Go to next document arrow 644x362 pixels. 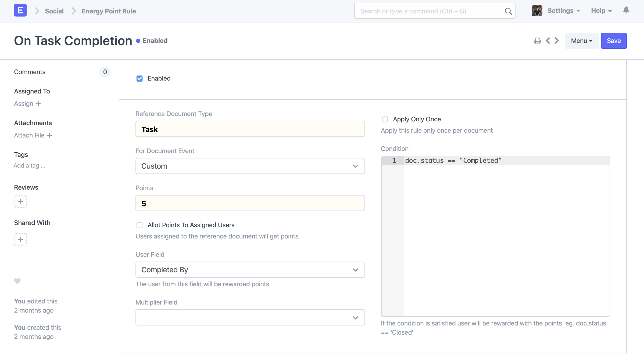557,41
